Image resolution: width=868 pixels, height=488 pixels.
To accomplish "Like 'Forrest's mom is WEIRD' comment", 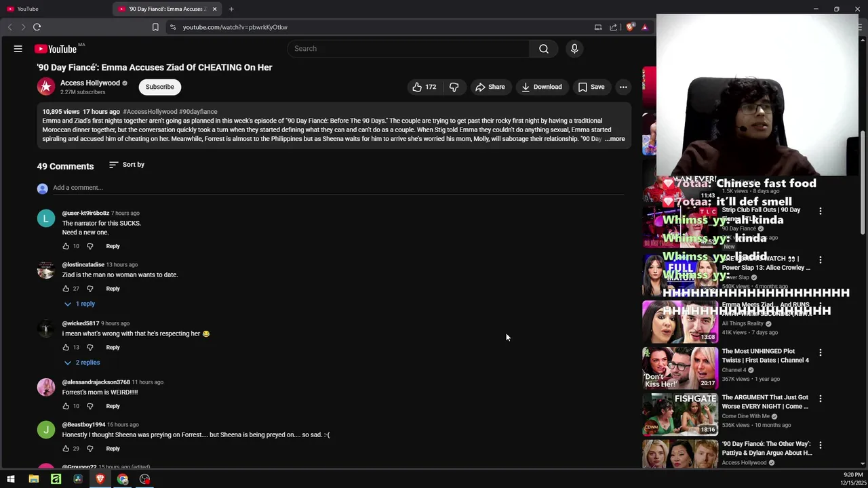I will tap(66, 406).
